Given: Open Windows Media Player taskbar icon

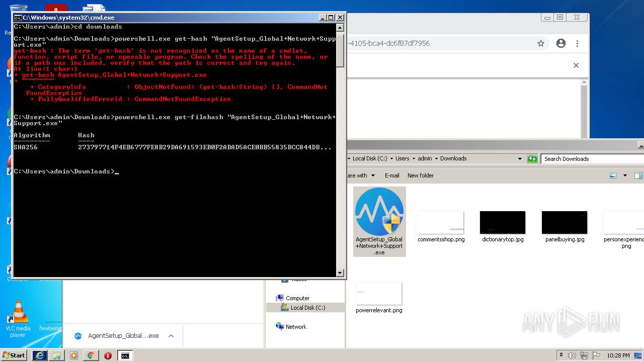Looking at the screenshot, I should pos(74,355).
